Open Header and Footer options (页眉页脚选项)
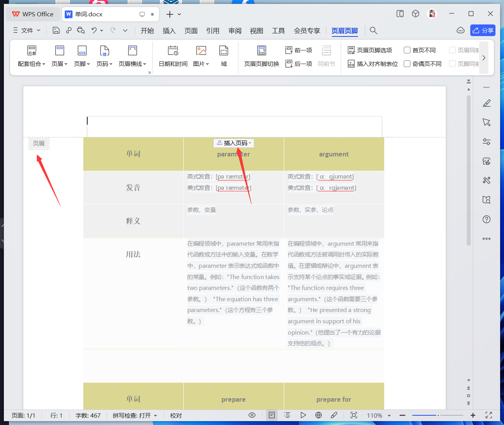The height and width of the screenshot is (425, 504). coord(370,50)
